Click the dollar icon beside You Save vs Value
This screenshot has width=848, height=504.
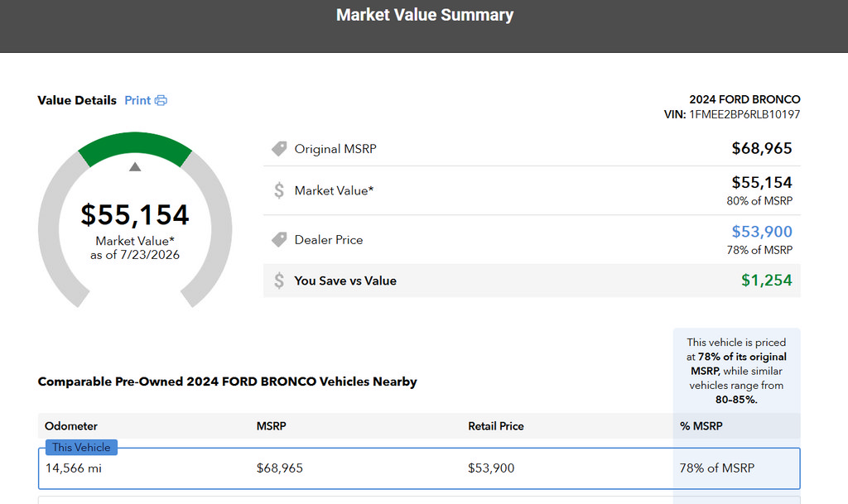[x=279, y=281]
